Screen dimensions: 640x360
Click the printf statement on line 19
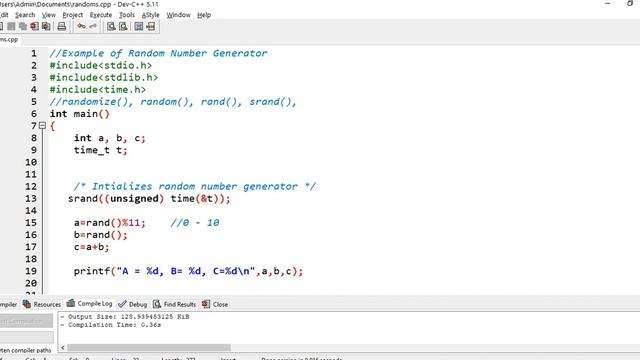pos(188,271)
